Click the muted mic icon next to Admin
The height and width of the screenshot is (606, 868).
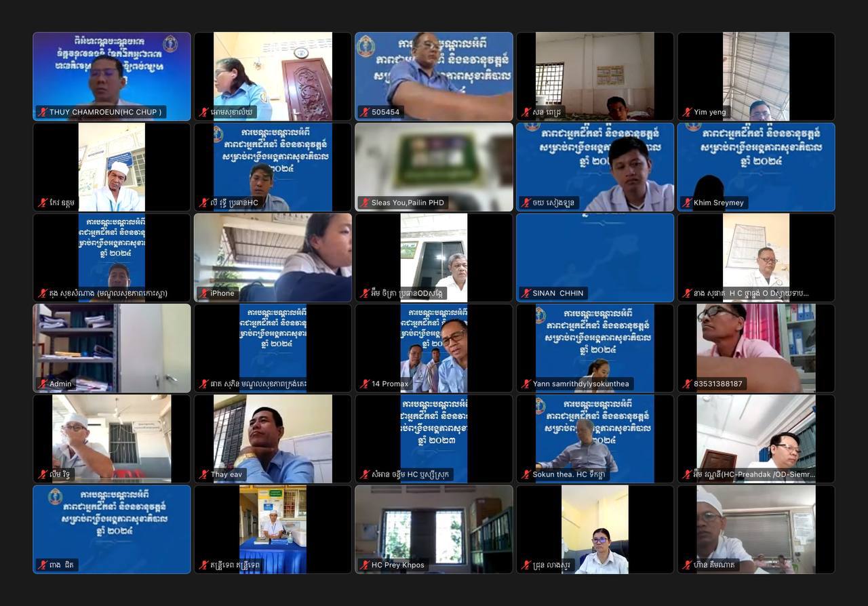[42, 384]
